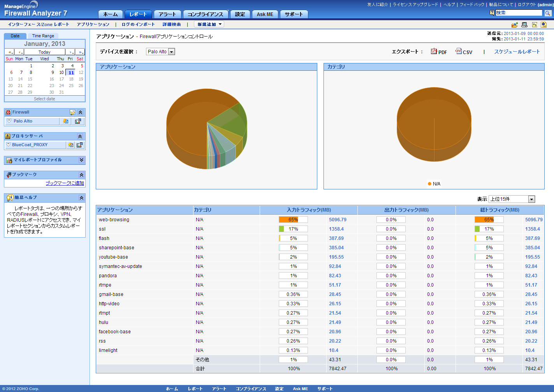Collapse the ブックマーク sidebar panel
554x392 pixels.
pyautogui.click(x=81, y=175)
